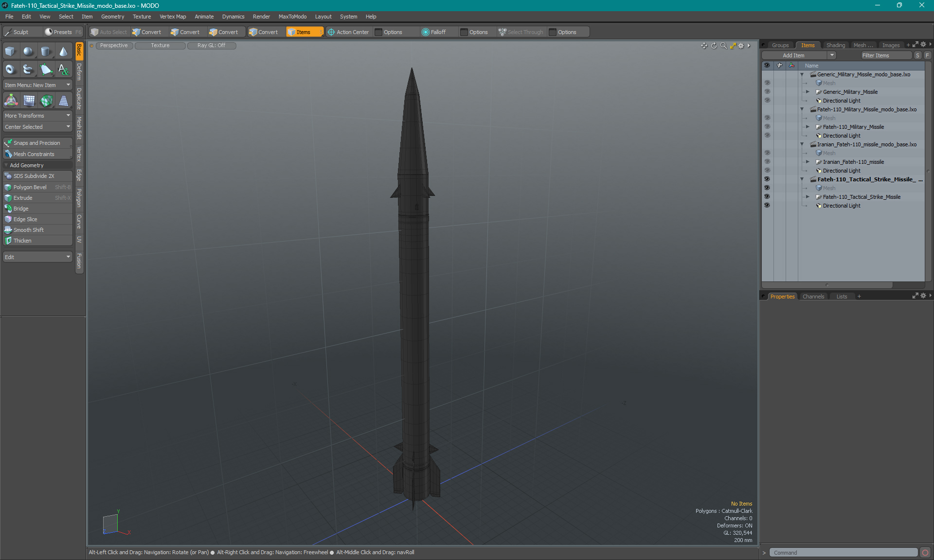This screenshot has width=934, height=560.
Task: Click the Smooth Shift button
Action: point(37,230)
